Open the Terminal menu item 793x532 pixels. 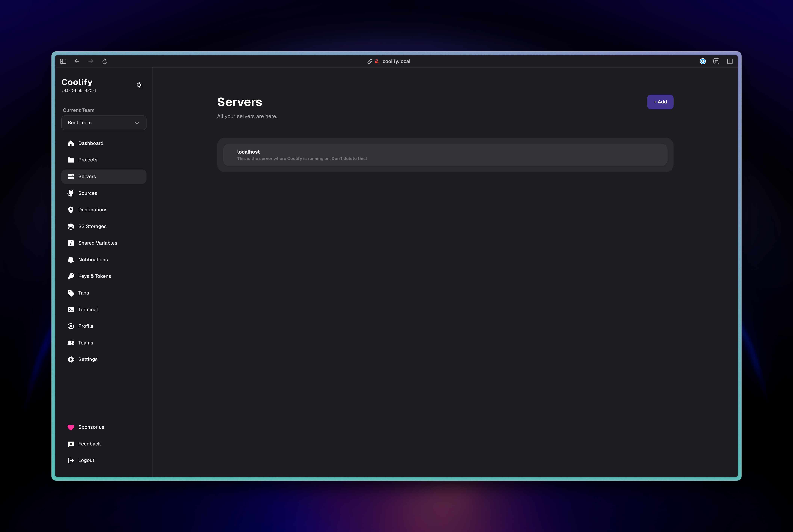point(88,310)
